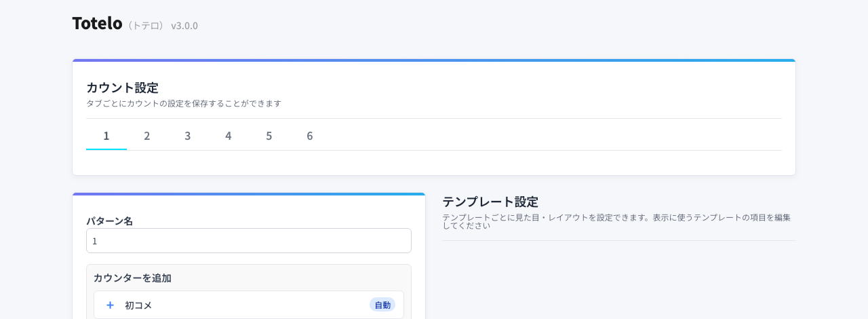Add the 初コメ counter row
This screenshot has width=868, height=319.
click(x=249, y=305)
